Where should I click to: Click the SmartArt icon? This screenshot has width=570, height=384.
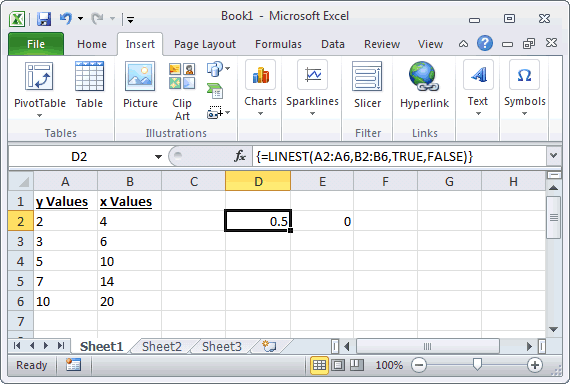(x=215, y=91)
